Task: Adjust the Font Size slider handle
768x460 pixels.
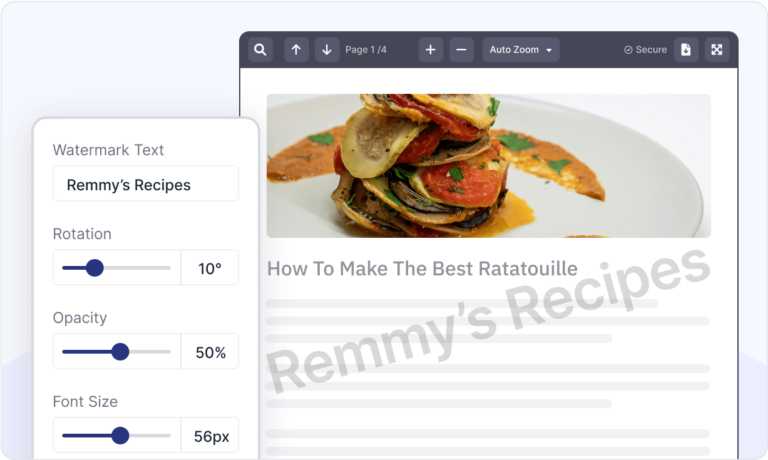Action: 120,436
